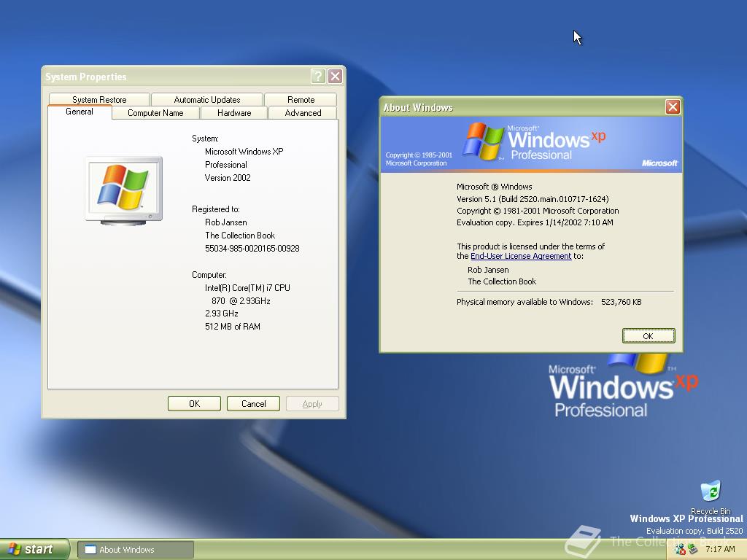Click the memory value "523,760 KB"
The image size is (747, 560).
point(622,302)
